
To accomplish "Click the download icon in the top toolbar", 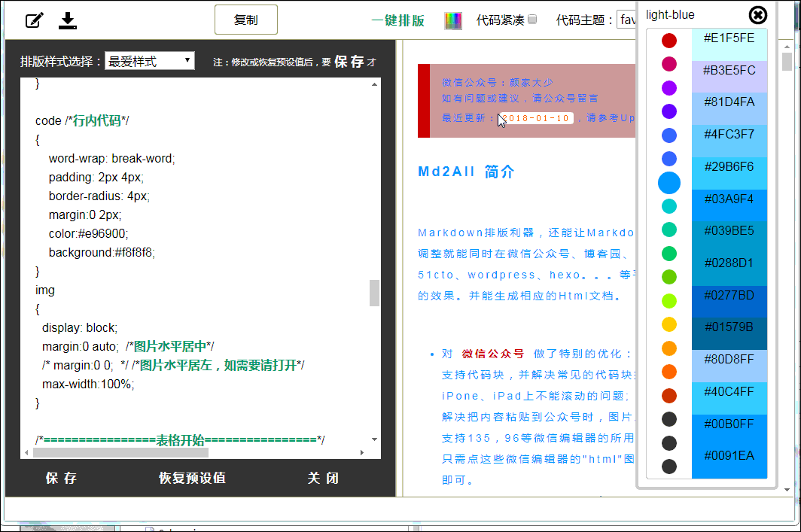I will [68, 20].
